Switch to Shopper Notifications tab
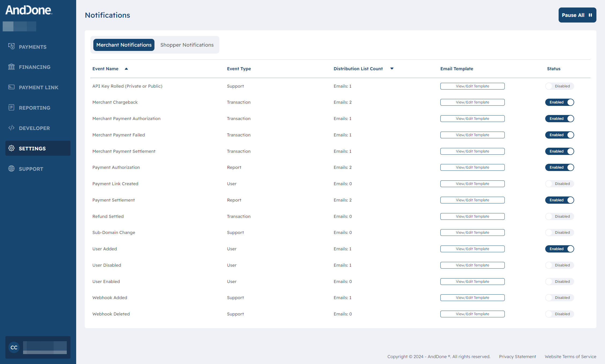Screen dimensions: 605x364 187,44
